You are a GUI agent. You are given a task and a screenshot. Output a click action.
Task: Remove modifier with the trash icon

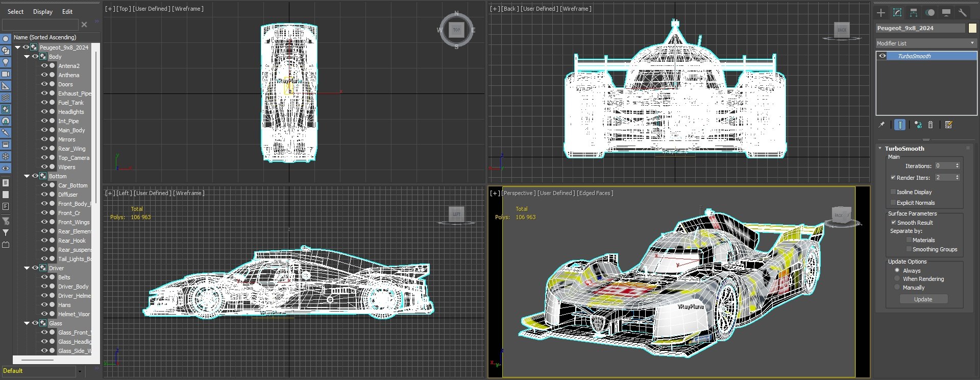[930, 125]
